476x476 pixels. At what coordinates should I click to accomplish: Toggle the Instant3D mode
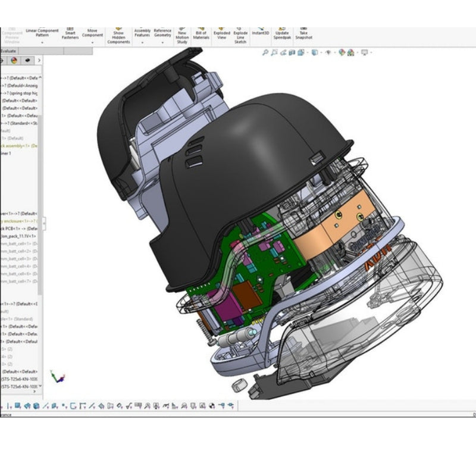[261, 32]
